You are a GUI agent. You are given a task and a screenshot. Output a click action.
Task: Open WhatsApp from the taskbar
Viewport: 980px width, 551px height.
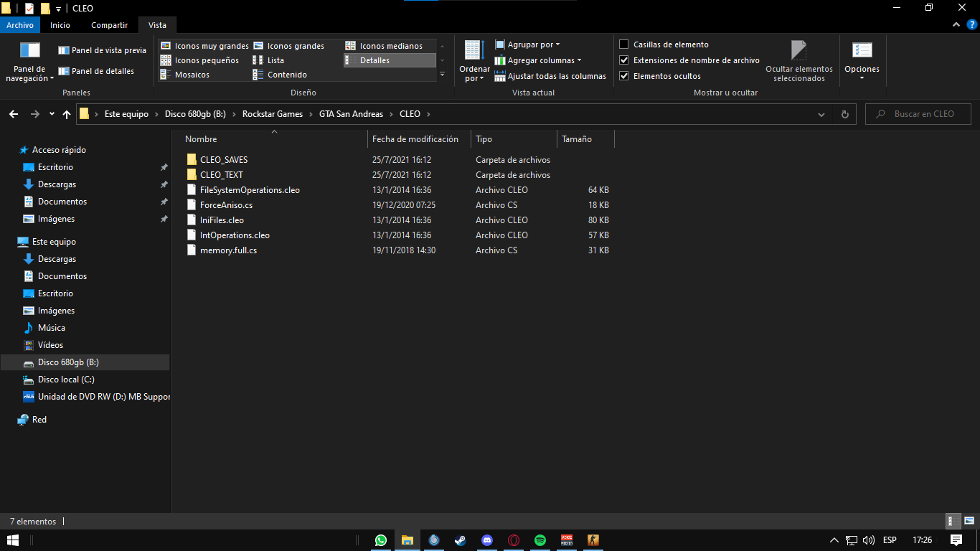[380, 540]
